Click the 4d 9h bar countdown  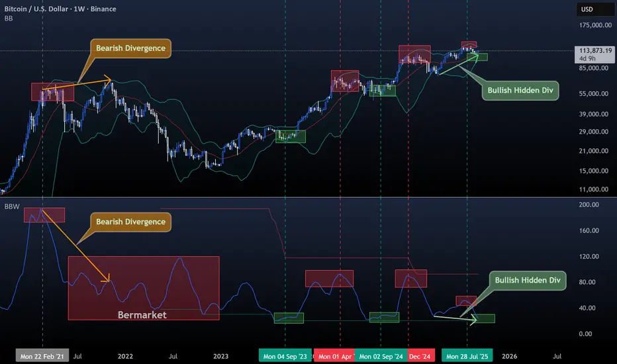[x=587, y=59]
